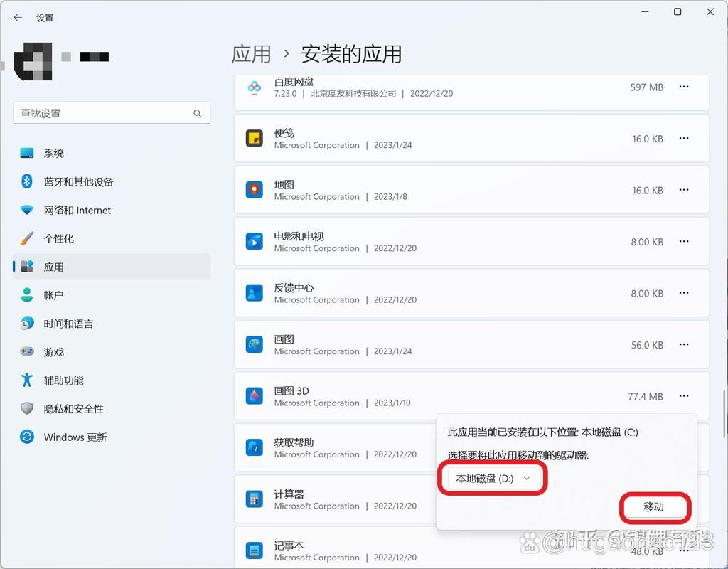Go back with the arrow in the title bar
Viewport: 728px width, 569px height.
[x=18, y=18]
